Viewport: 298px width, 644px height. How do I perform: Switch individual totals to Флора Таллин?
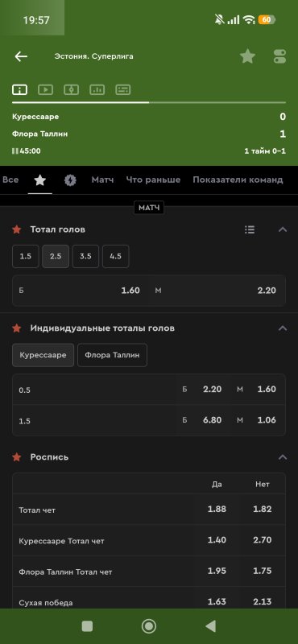click(x=112, y=355)
